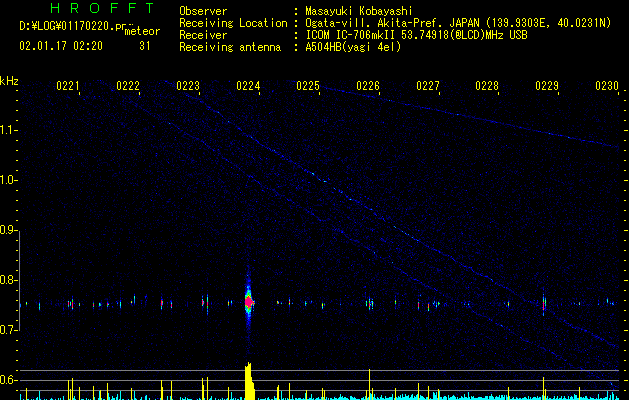The image size is (629, 400).
Task: Click the Receiving antenna label
Action: [x=230, y=47]
